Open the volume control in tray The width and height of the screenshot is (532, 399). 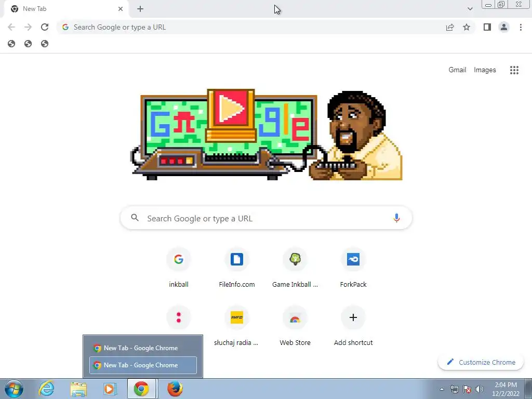pyautogui.click(x=480, y=389)
